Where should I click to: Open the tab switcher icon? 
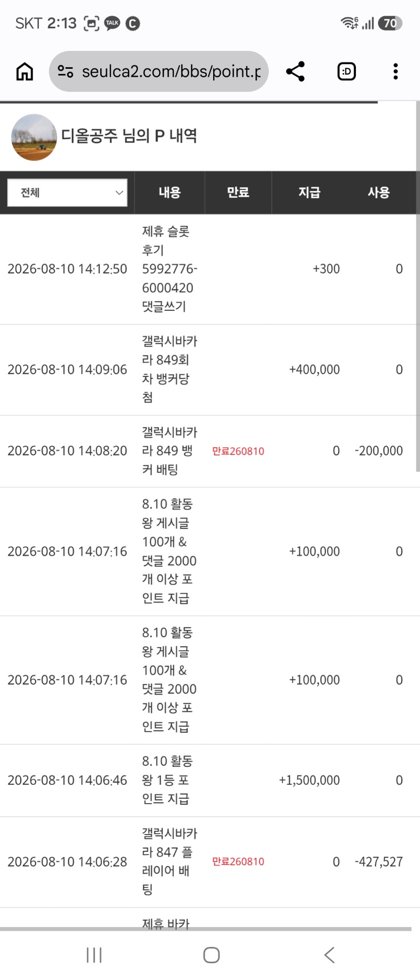[346, 71]
